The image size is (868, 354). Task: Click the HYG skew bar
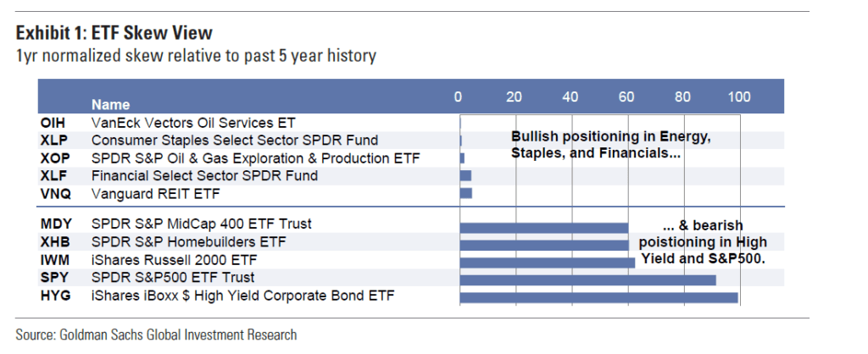598,297
